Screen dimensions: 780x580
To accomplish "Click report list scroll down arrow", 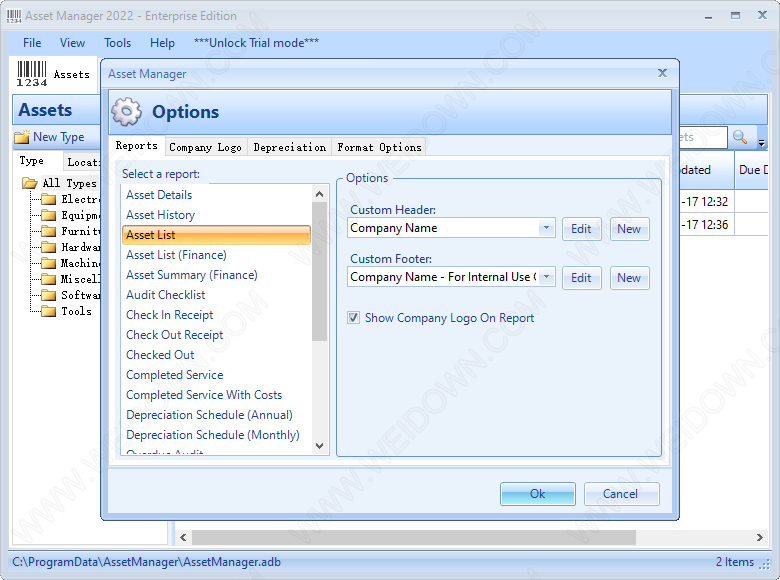I will 319,446.
